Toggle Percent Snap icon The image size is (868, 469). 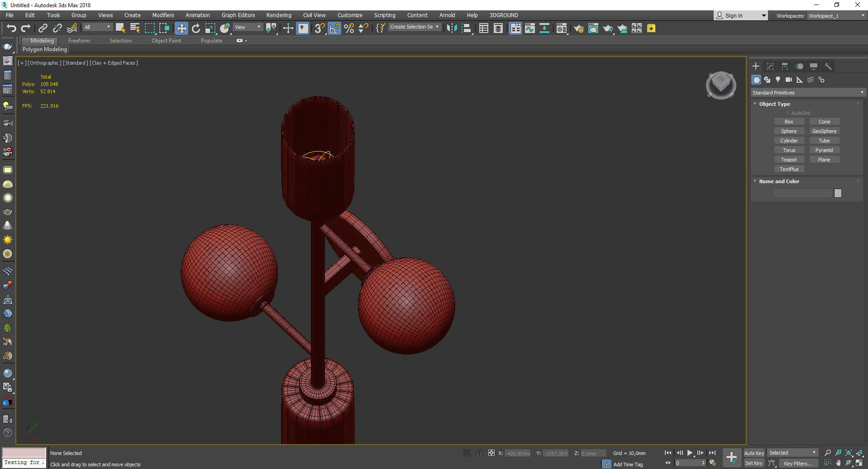click(x=349, y=28)
